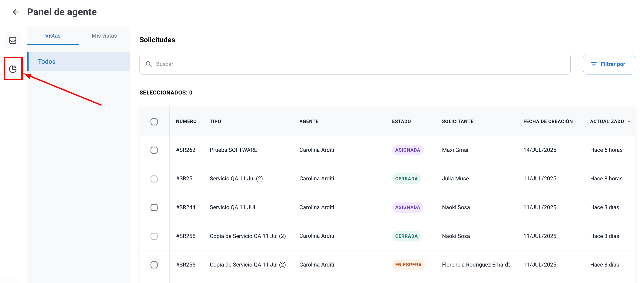Click the EN ESPERA status badge
644x283 pixels.
tap(408, 265)
